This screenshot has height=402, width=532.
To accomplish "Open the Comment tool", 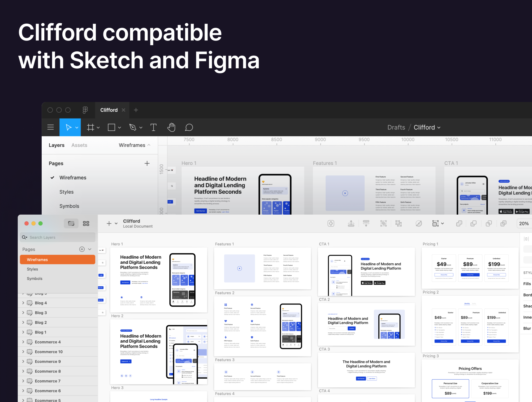I will [189, 127].
